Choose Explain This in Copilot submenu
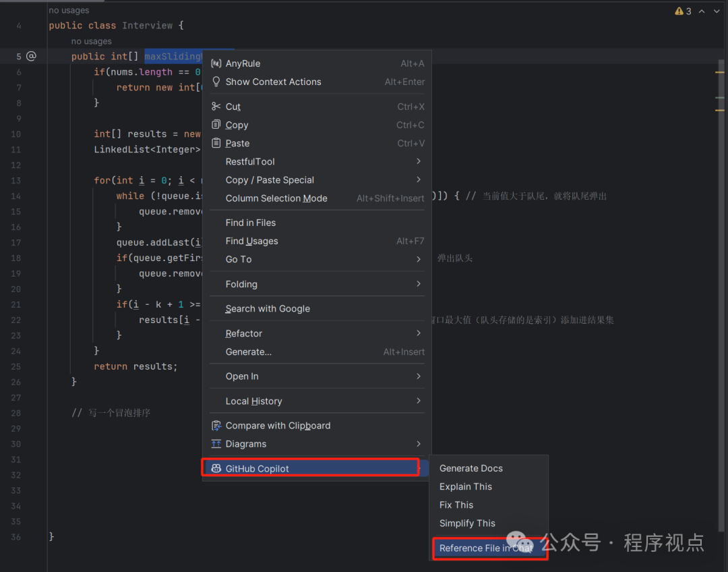728x572 pixels. coord(489,486)
